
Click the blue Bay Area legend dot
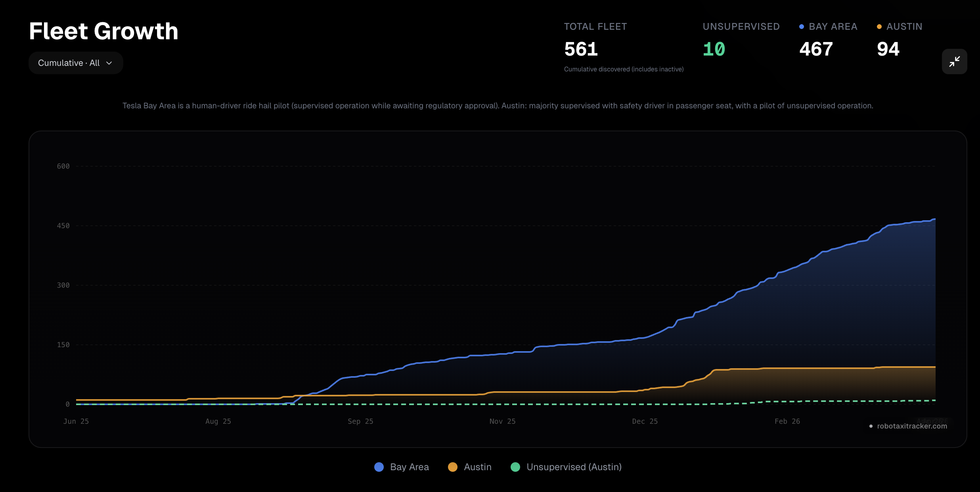click(379, 467)
